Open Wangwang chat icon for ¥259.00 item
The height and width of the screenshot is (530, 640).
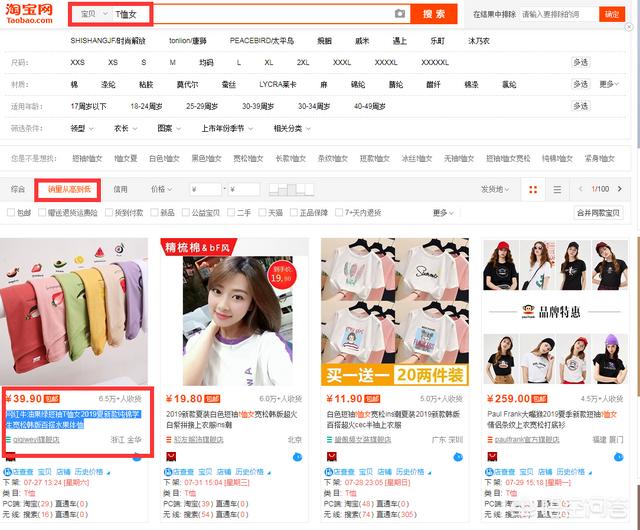pos(618,457)
